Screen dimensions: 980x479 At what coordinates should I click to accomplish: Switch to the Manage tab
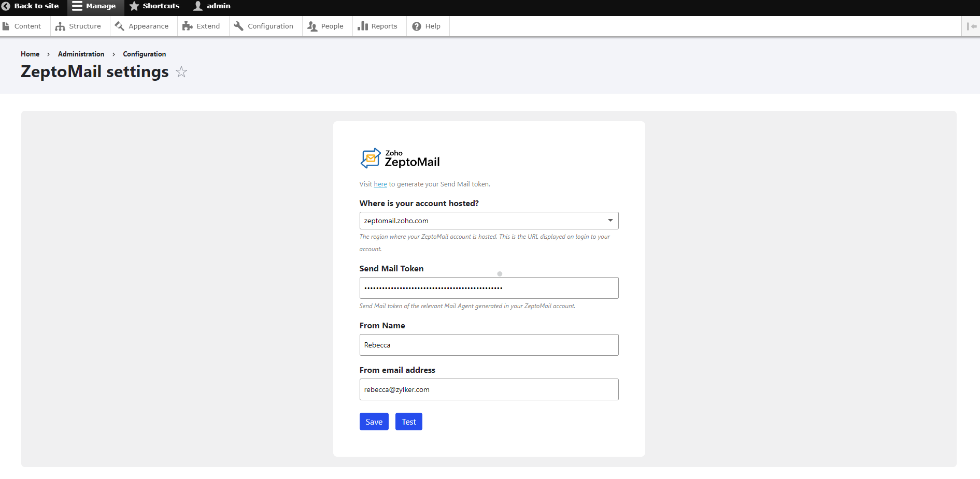point(95,6)
